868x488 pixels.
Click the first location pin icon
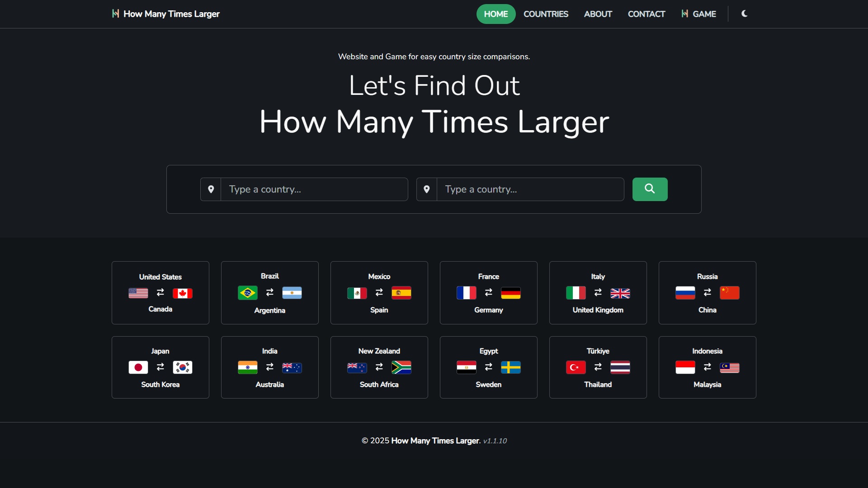[x=211, y=189]
